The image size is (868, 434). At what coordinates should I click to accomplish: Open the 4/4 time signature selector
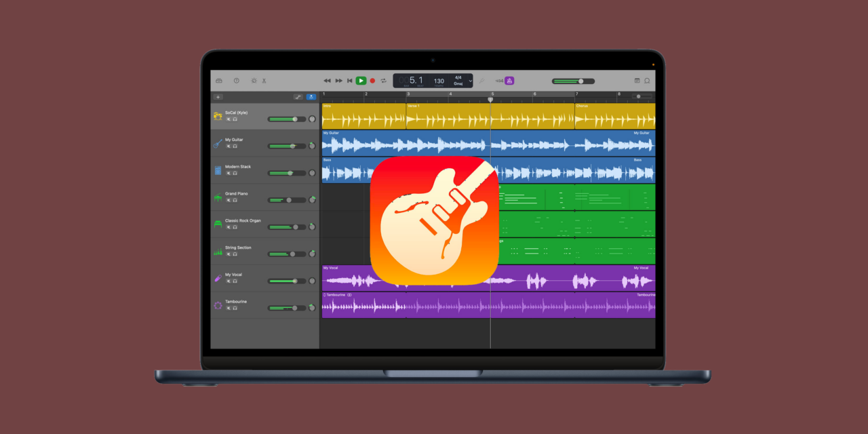coord(458,77)
